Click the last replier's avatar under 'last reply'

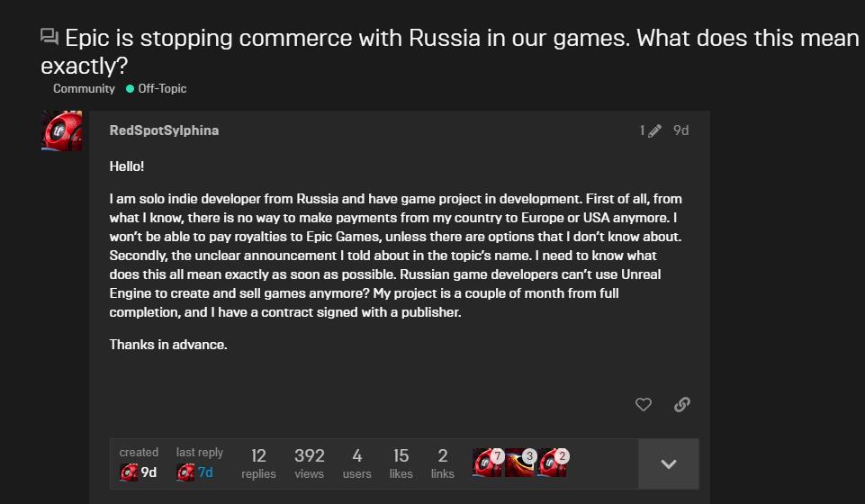click(x=186, y=472)
